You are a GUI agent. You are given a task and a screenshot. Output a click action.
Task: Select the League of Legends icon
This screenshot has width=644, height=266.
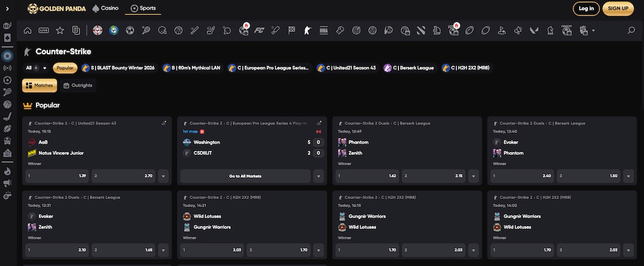[437, 30]
